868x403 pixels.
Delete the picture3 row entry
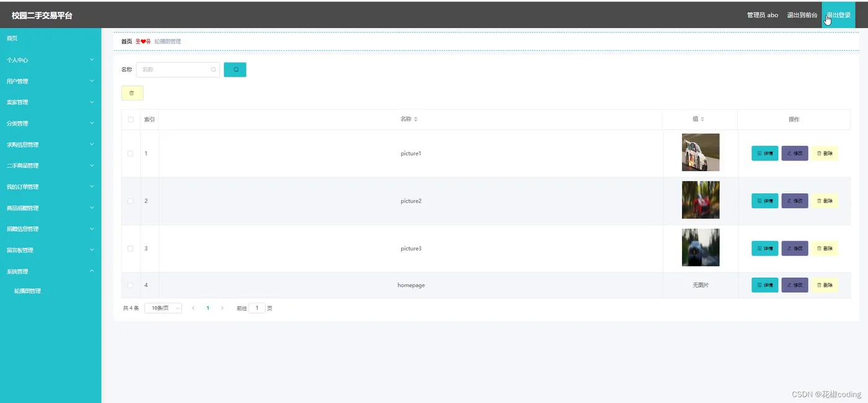pos(825,249)
